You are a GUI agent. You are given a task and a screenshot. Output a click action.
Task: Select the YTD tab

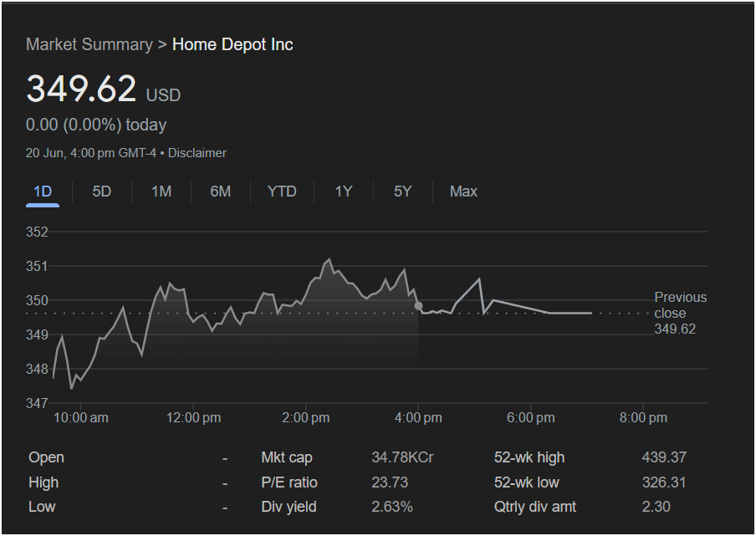point(282,191)
